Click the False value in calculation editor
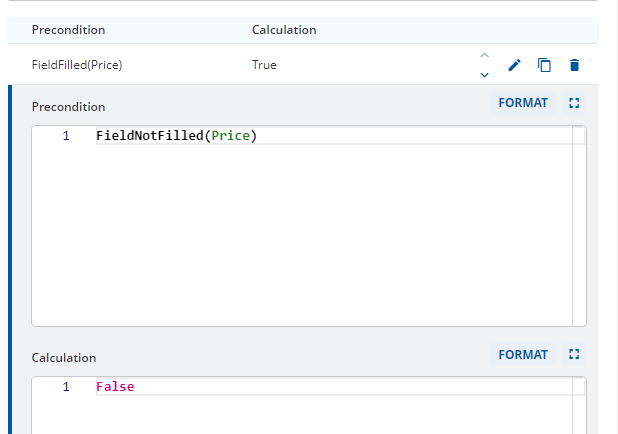 pyautogui.click(x=115, y=387)
